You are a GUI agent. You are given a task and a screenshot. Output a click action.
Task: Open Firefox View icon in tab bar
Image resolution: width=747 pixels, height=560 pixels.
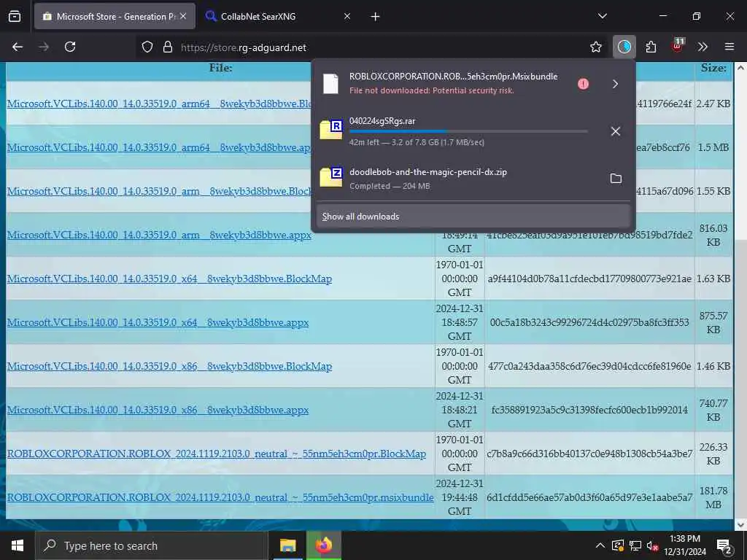coord(15,17)
